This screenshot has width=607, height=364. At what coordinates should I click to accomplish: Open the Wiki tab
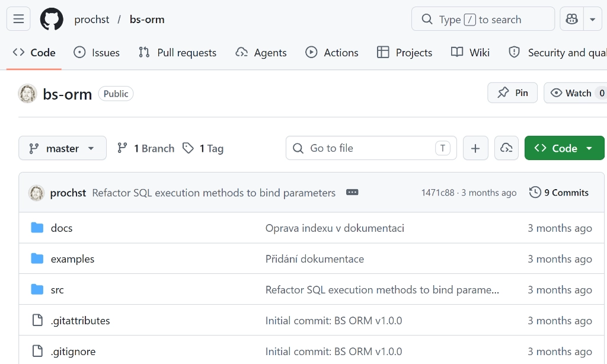470,52
